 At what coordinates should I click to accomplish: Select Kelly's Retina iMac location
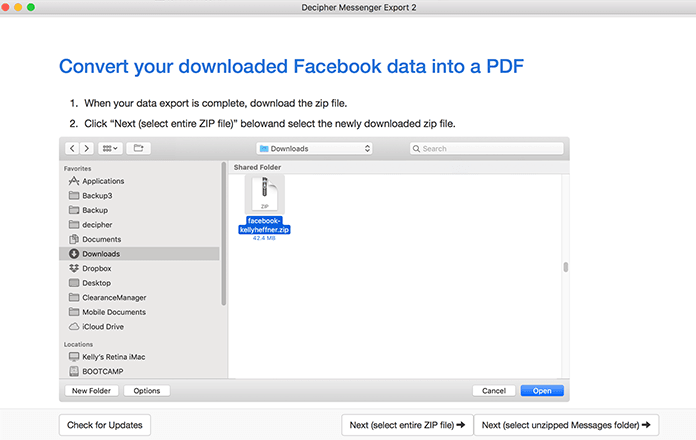point(139,357)
